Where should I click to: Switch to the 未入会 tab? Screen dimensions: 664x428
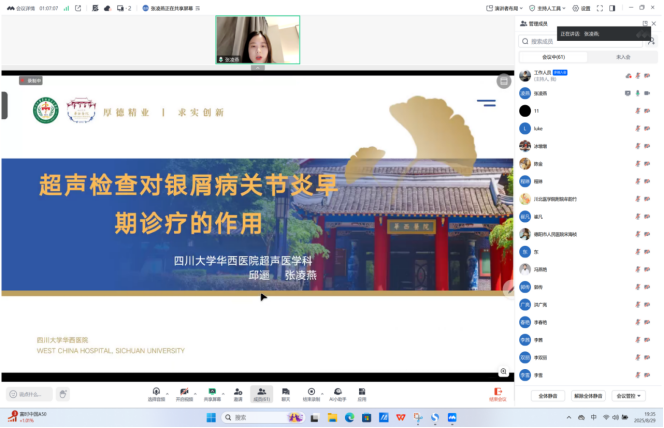click(x=622, y=57)
